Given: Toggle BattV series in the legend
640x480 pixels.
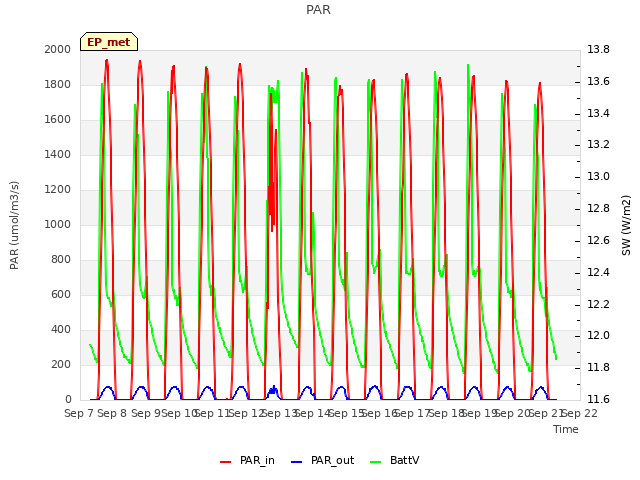Looking at the screenshot, I should pos(394,460).
